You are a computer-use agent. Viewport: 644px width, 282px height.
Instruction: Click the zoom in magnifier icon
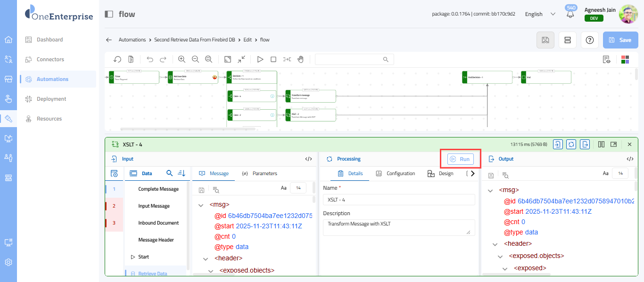point(182,59)
